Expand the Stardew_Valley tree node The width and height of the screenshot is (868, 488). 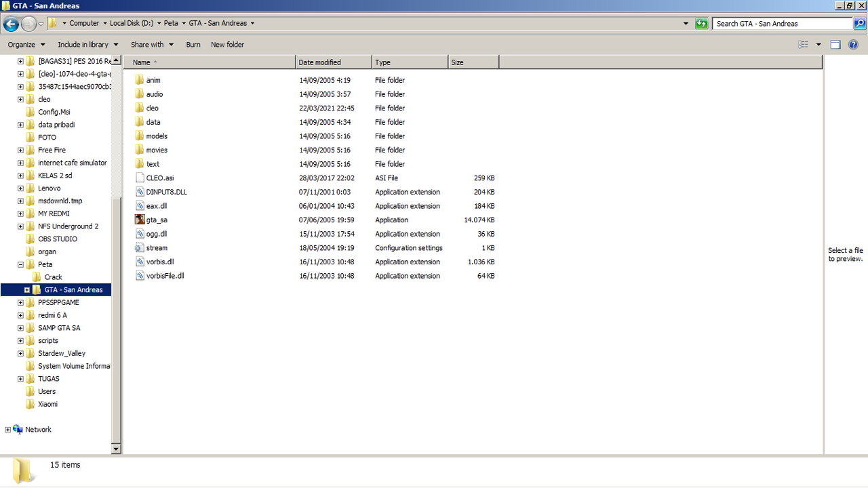click(20, 354)
